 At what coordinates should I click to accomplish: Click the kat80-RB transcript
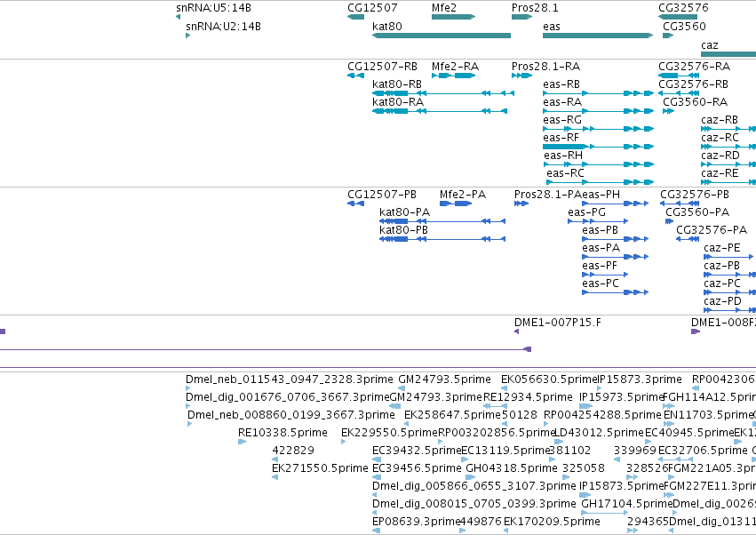443,93
